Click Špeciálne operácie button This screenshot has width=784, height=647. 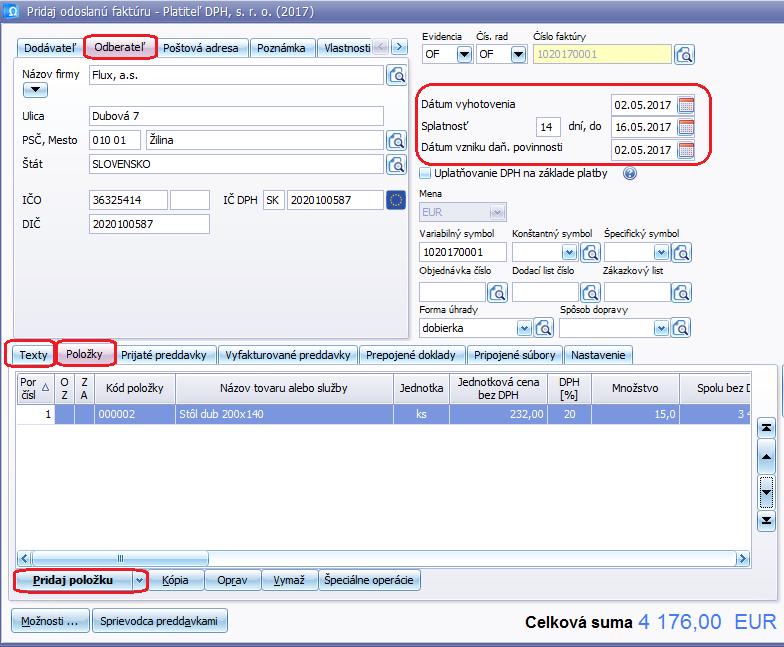tap(369, 580)
